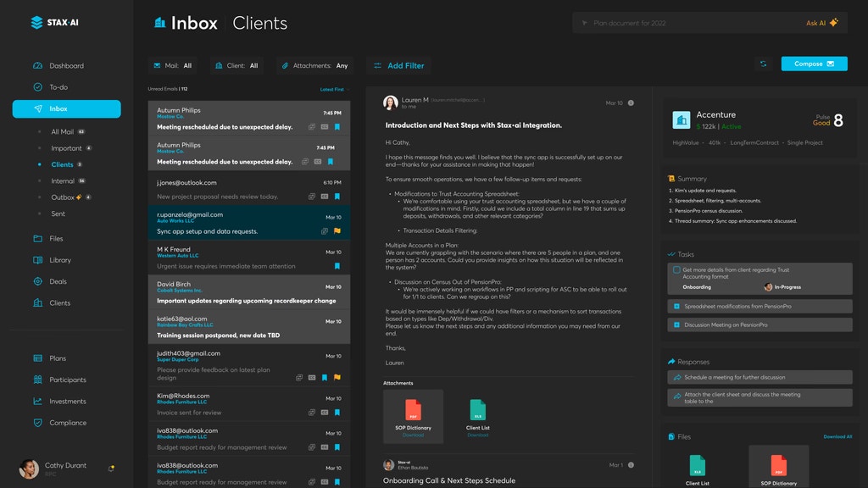Select Important under Inbox in sidebar
This screenshot has width=868, height=488.
click(66, 148)
